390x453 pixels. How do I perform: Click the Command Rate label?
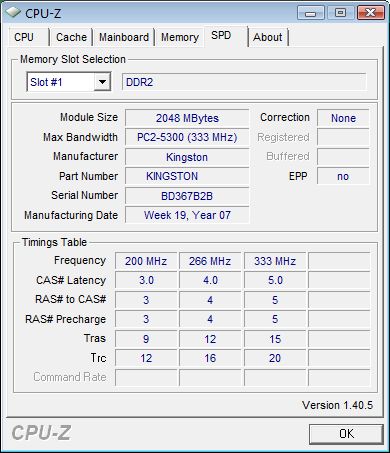click(70, 377)
